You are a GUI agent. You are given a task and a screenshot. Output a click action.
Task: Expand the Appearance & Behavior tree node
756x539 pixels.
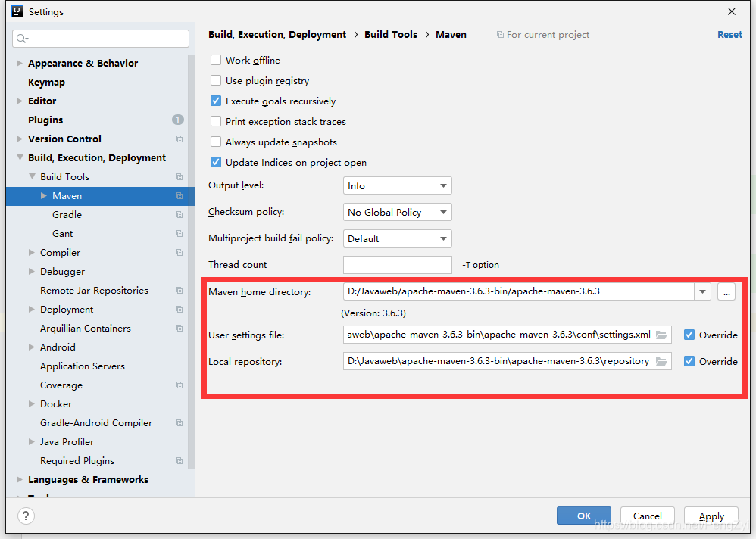pyautogui.click(x=20, y=64)
